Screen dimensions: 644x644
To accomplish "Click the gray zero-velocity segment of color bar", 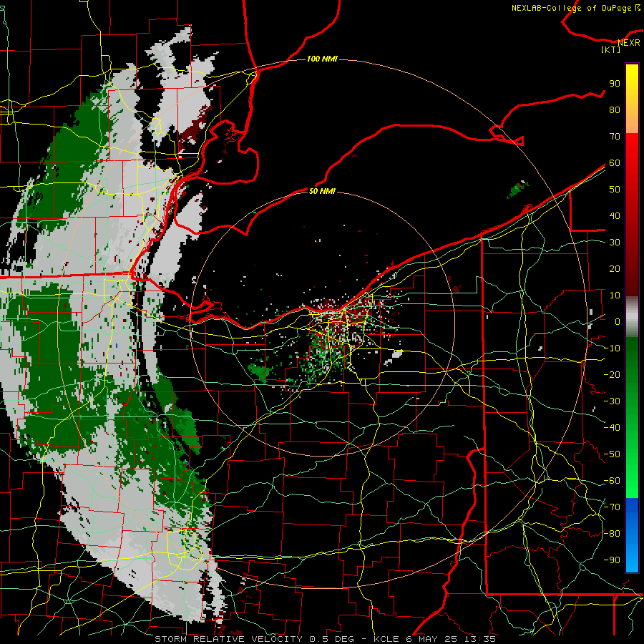I will coord(632,317).
